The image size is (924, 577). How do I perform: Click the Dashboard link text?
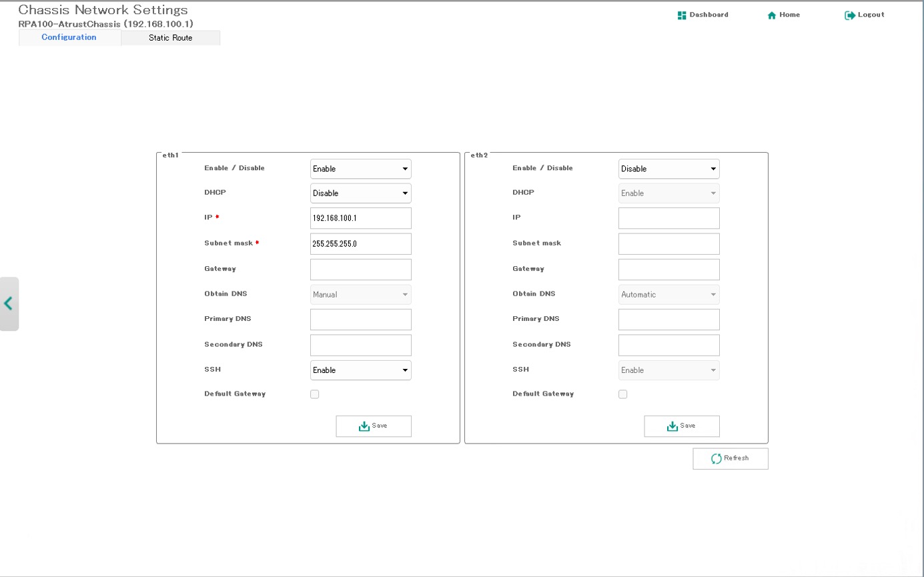pyautogui.click(x=709, y=15)
